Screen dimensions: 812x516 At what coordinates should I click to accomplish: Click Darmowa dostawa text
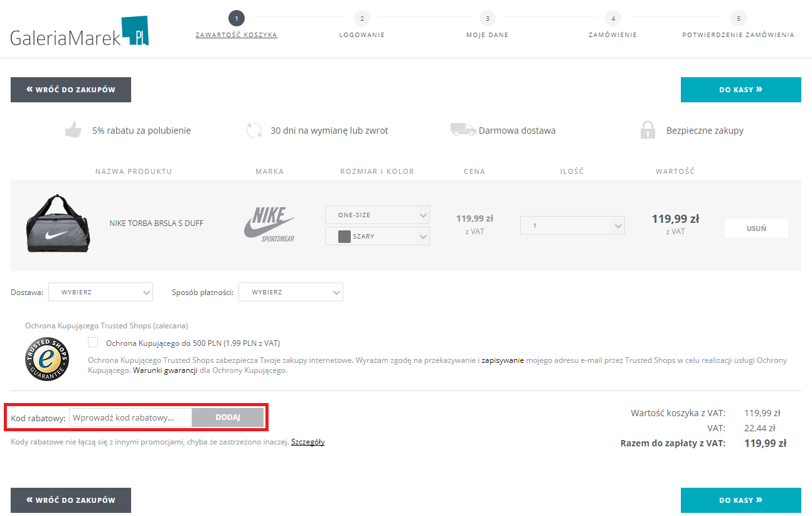point(517,131)
